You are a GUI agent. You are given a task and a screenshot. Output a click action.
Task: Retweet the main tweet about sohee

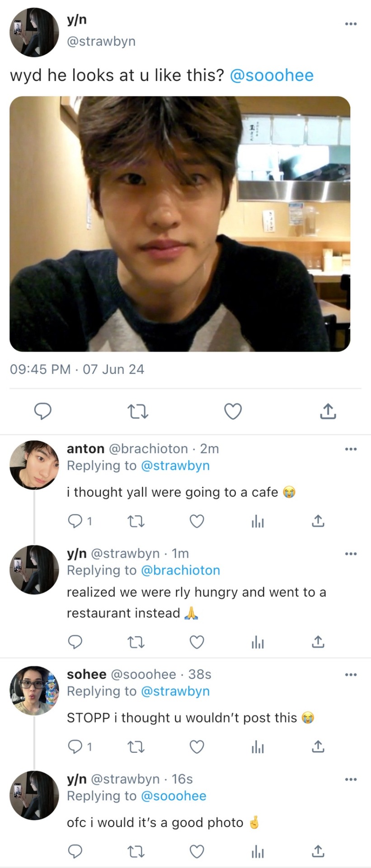click(137, 411)
